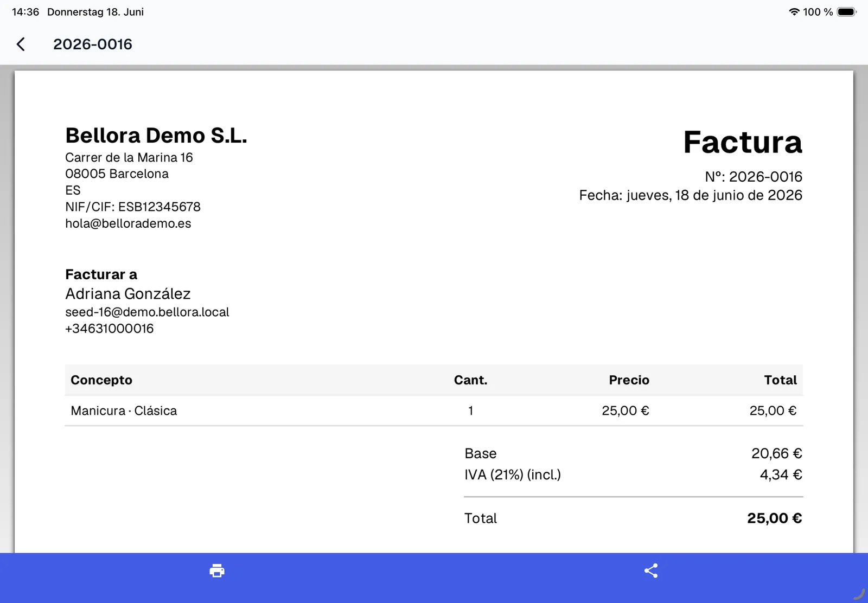Screen dimensions: 868x603
Task: Tap the phone number +34631000016
Action: 110,329
